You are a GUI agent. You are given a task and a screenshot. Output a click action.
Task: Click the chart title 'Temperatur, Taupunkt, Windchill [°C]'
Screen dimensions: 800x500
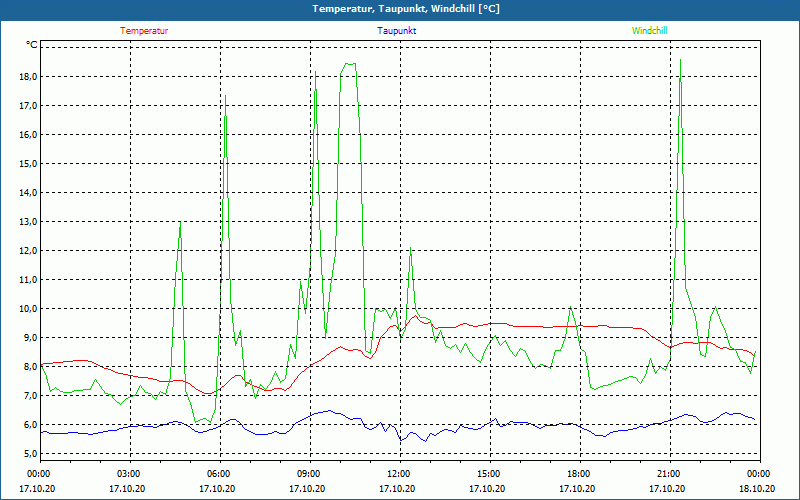406,9
